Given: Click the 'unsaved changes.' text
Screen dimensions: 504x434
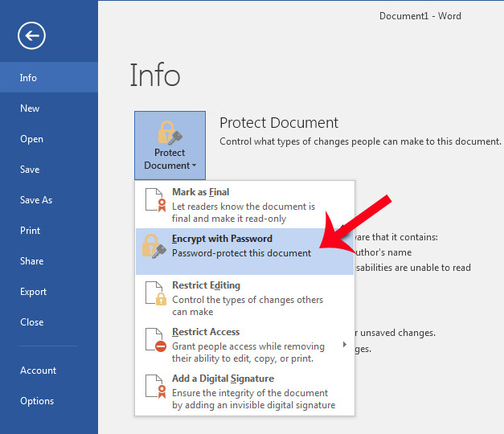Looking at the screenshot, I should [x=398, y=333].
